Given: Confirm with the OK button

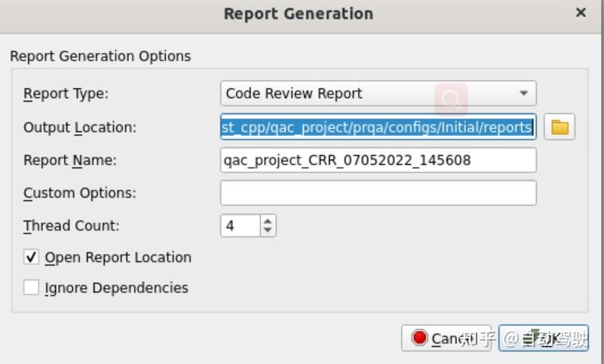Looking at the screenshot, I should click(543, 338).
